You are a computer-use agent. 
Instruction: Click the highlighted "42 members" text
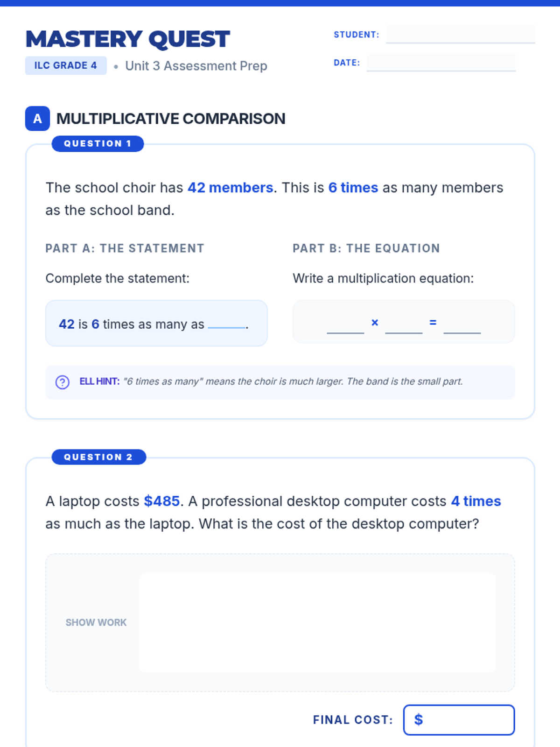(x=231, y=188)
